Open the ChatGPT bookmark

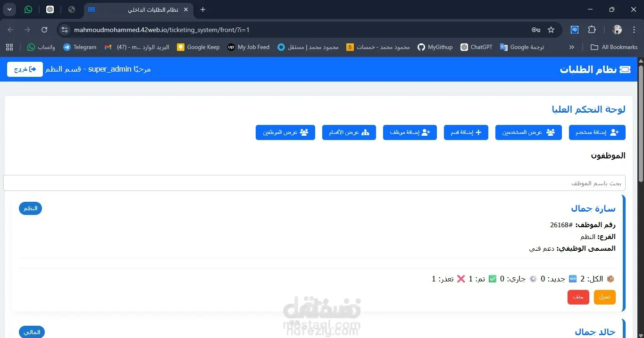click(x=477, y=47)
